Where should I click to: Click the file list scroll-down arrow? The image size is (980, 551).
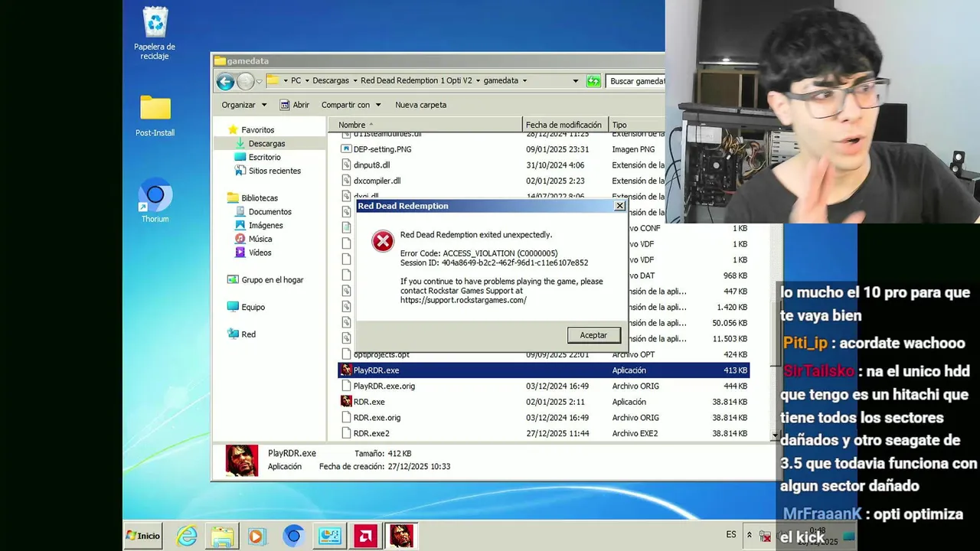click(775, 436)
